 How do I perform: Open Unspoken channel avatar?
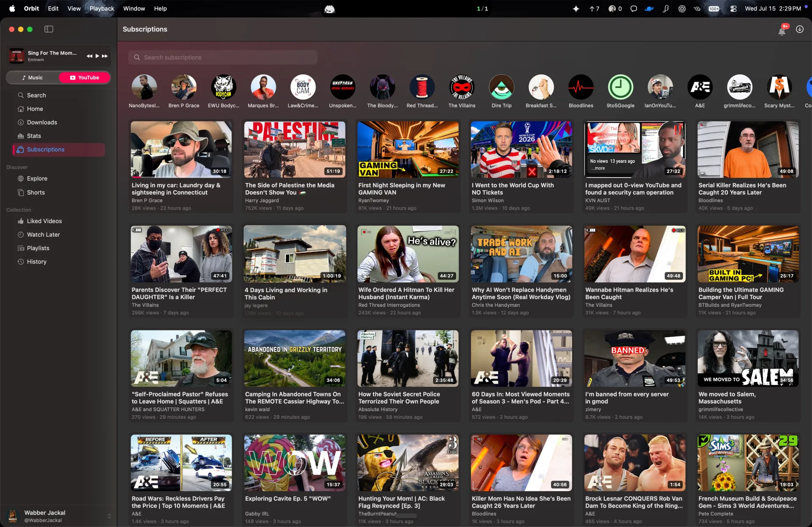343,87
